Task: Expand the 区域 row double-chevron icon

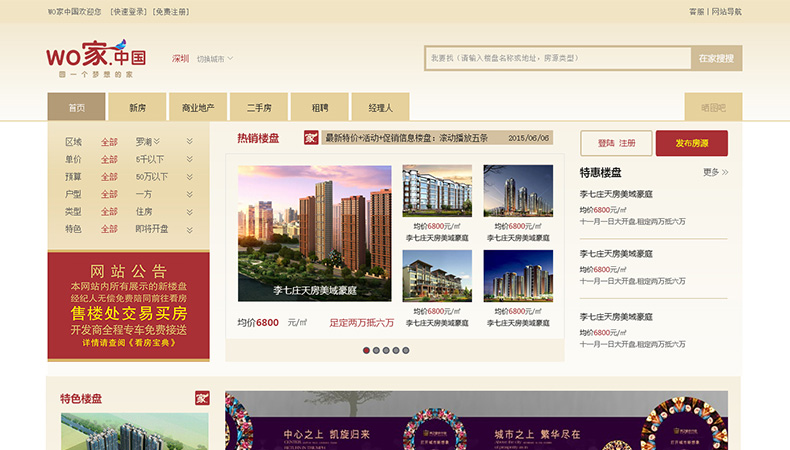Action: point(189,142)
